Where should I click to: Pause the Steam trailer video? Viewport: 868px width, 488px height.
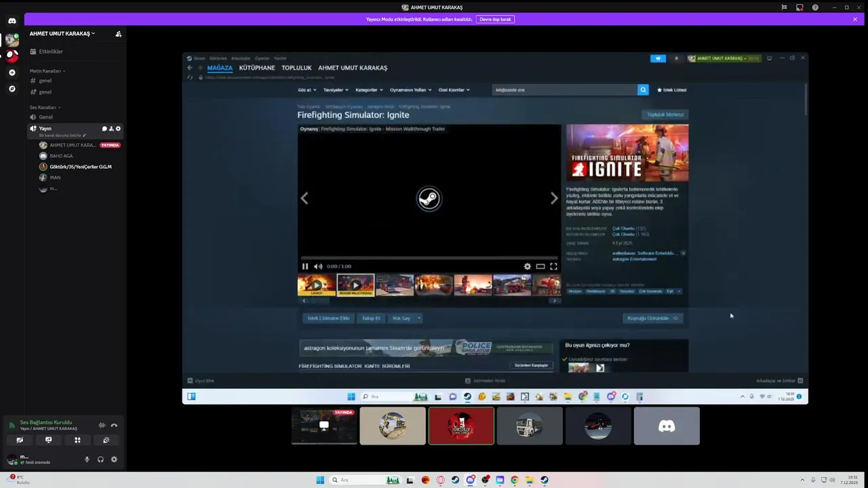(x=305, y=266)
